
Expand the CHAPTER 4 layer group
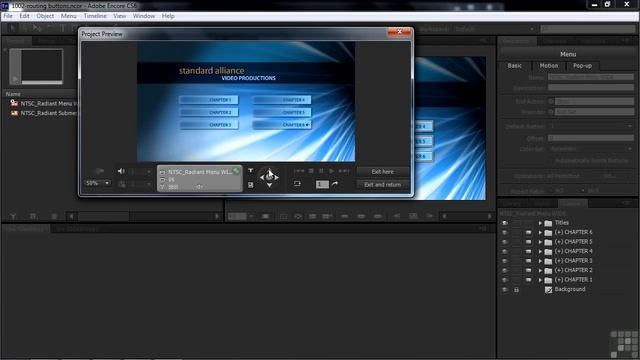pyautogui.click(x=540, y=251)
